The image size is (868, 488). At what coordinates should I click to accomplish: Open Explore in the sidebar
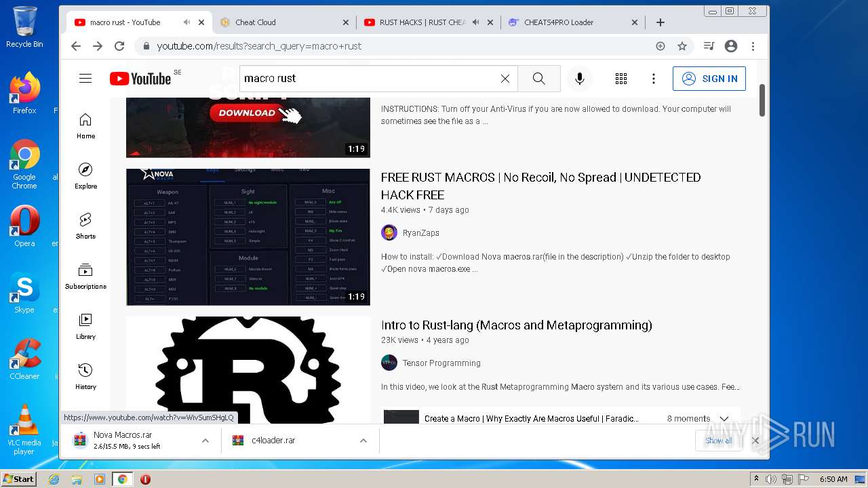coord(85,176)
